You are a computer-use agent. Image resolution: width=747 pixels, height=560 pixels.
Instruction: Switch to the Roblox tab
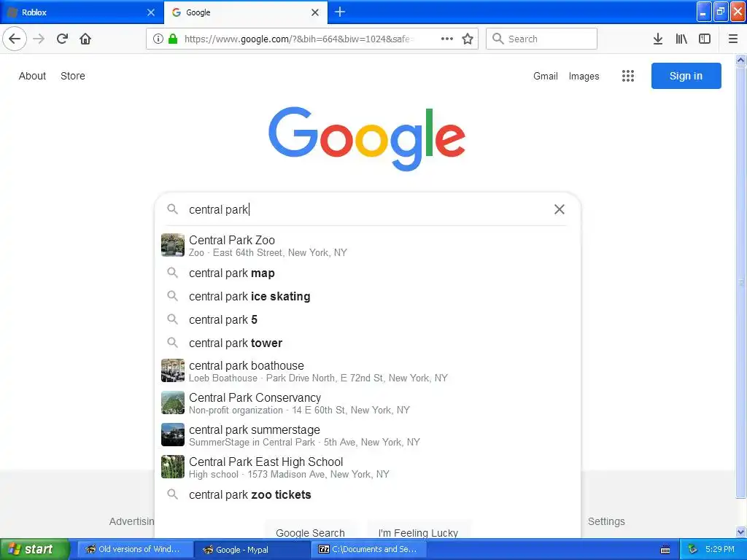[x=82, y=12]
